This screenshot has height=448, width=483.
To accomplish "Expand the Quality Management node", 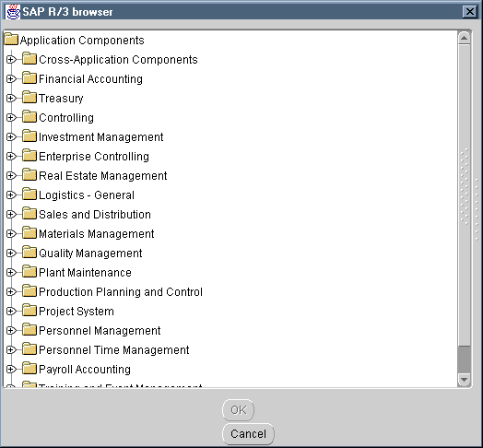I will click(x=11, y=253).
